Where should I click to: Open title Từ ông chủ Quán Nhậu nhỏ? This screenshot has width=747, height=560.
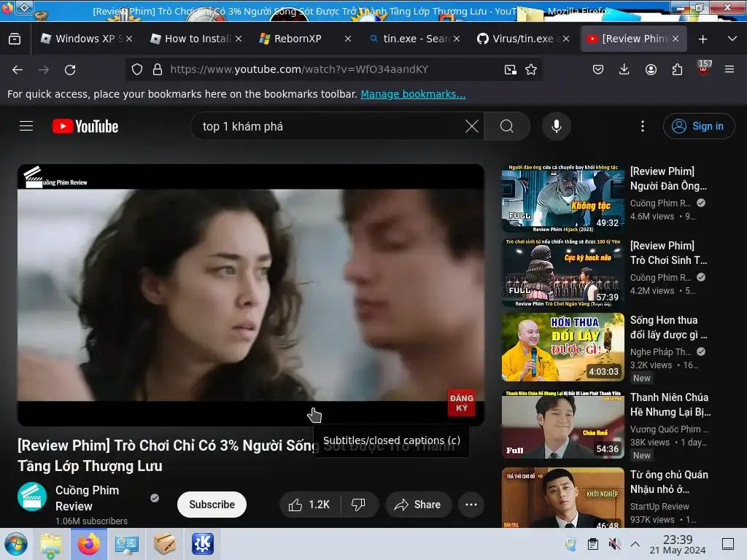click(669, 482)
